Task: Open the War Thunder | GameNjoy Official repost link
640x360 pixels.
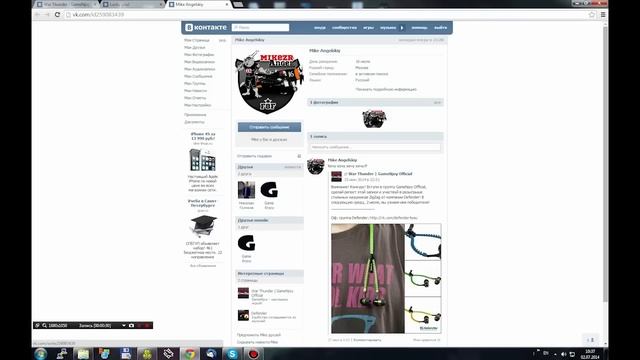Action: pyautogui.click(x=380, y=174)
